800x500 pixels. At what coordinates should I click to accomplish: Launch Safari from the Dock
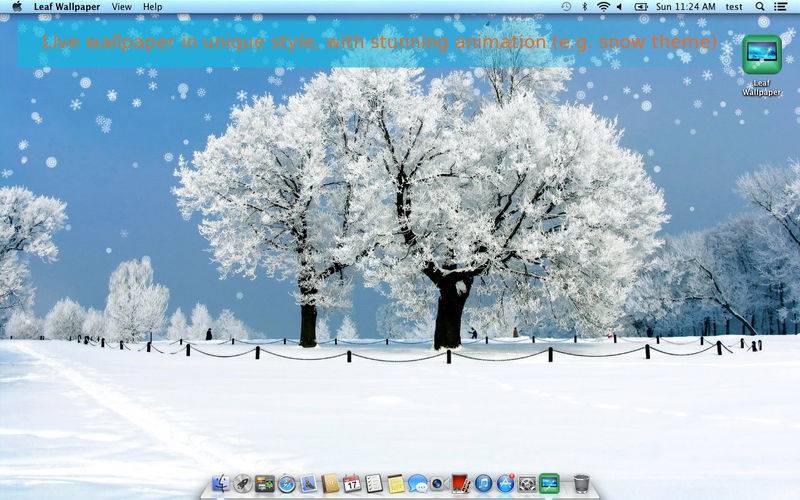[287, 483]
